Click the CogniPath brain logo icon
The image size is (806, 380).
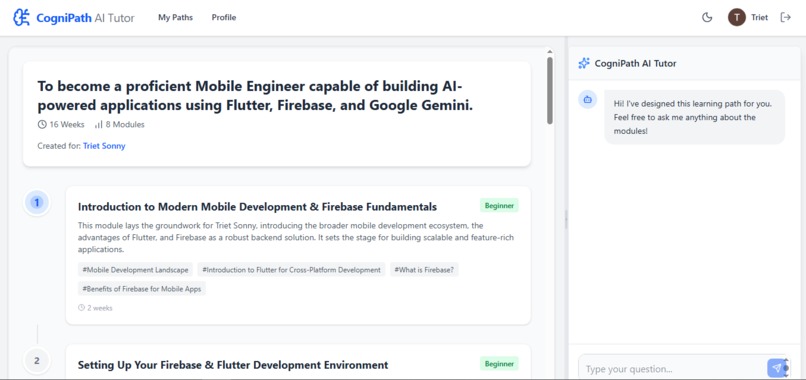[21, 17]
